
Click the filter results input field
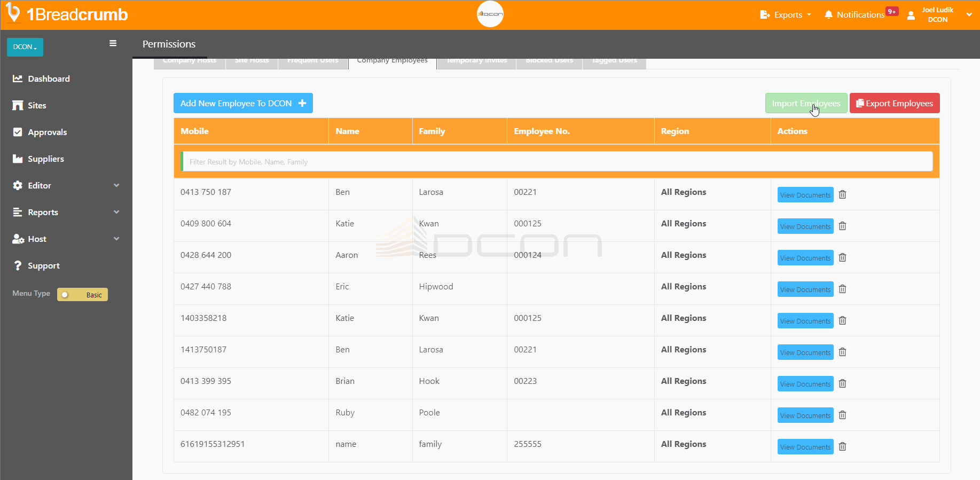click(557, 162)
